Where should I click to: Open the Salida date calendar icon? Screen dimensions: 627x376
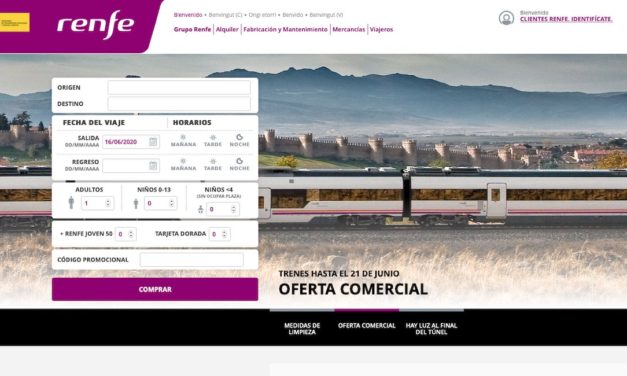[153, 142]
